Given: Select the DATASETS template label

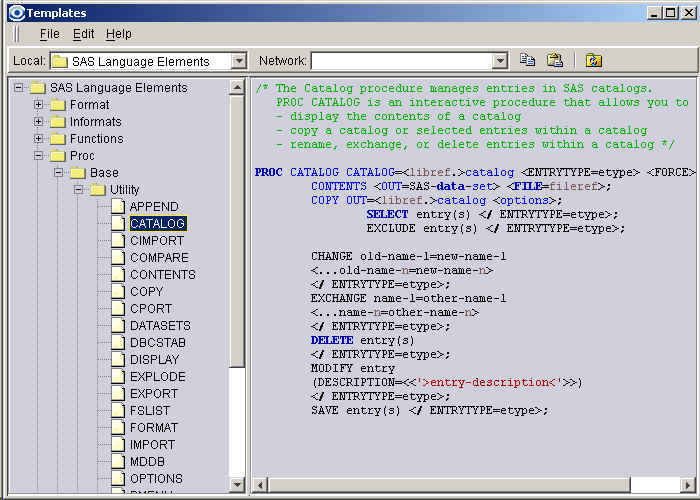Looking at the screenshot, I should point(160,325).
